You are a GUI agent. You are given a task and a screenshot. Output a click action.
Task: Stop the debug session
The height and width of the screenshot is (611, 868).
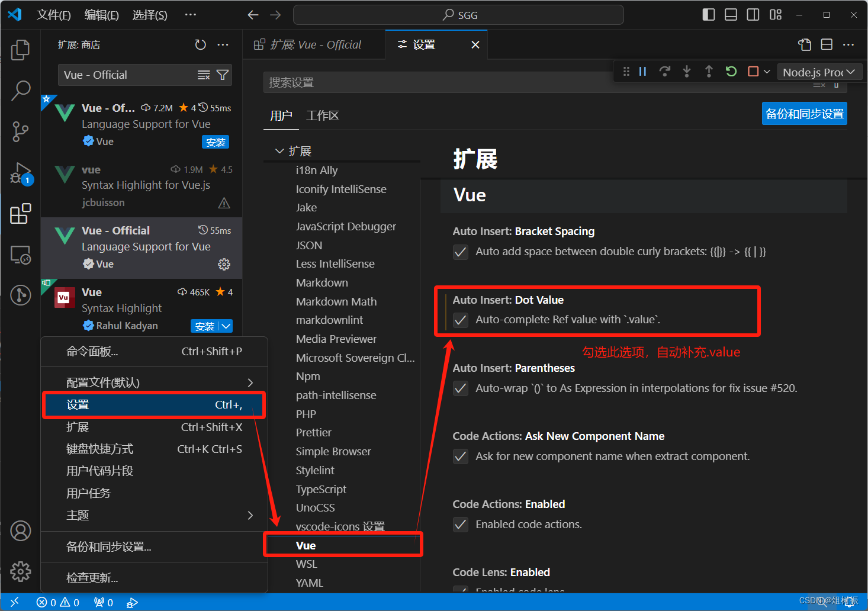[753, 72]
